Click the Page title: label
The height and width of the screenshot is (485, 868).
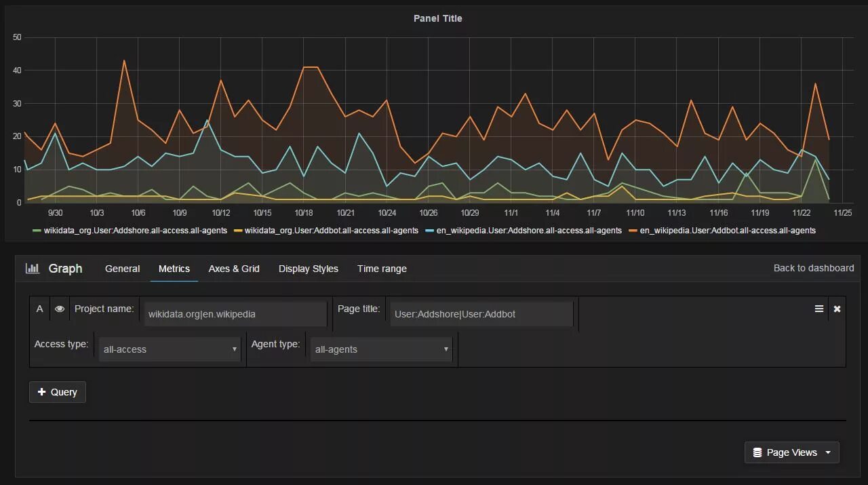pyautogui.click(x=359, y=309)
